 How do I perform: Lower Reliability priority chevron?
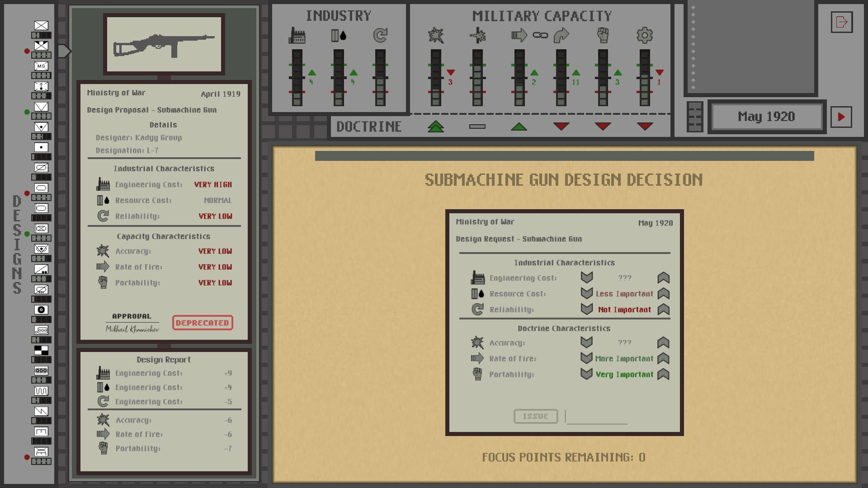(586, 309)
